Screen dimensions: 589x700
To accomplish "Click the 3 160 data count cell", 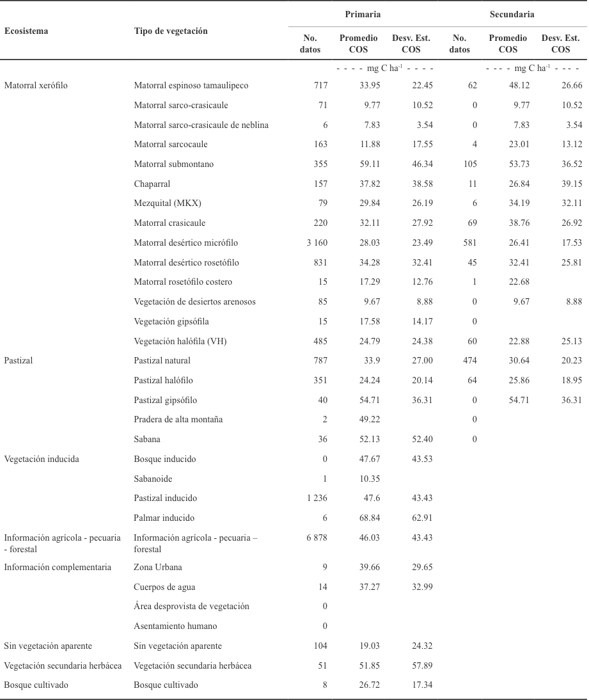I will pos(316,243).
